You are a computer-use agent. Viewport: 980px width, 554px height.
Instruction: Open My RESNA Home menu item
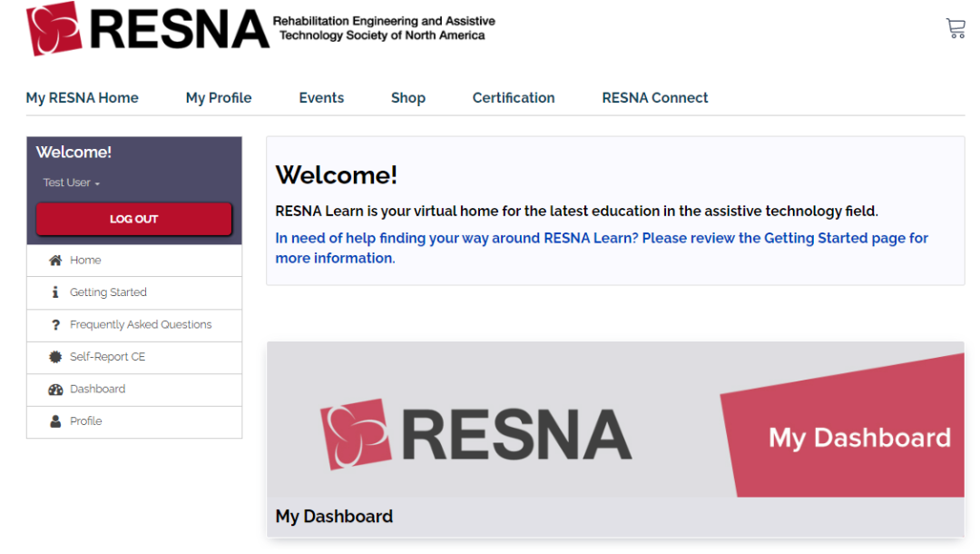click(82, 97)
